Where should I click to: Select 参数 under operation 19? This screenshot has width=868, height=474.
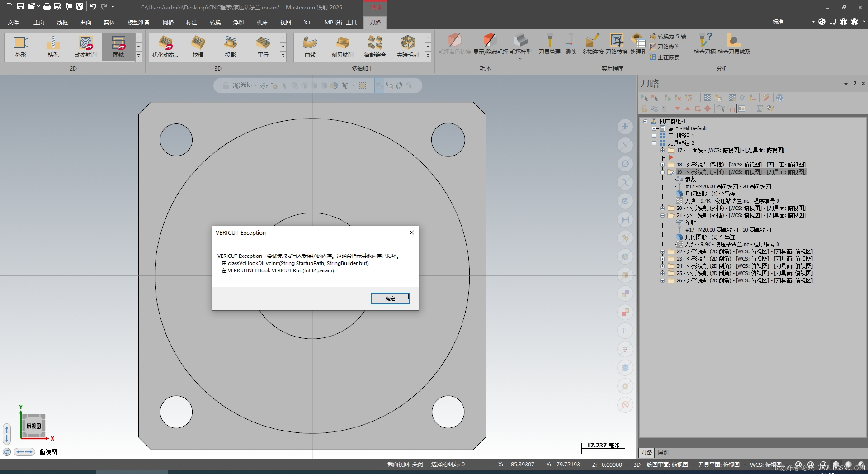(690, 179)
